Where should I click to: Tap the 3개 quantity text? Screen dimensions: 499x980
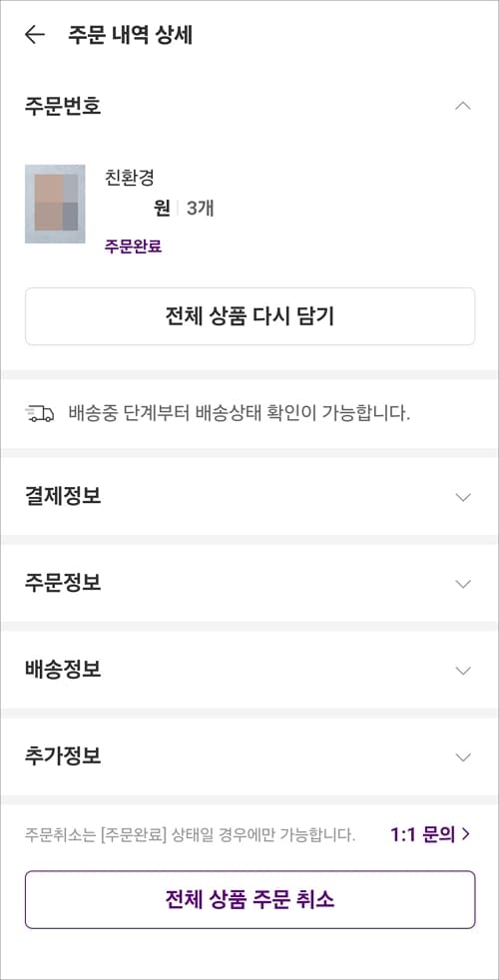coord(201,209)
